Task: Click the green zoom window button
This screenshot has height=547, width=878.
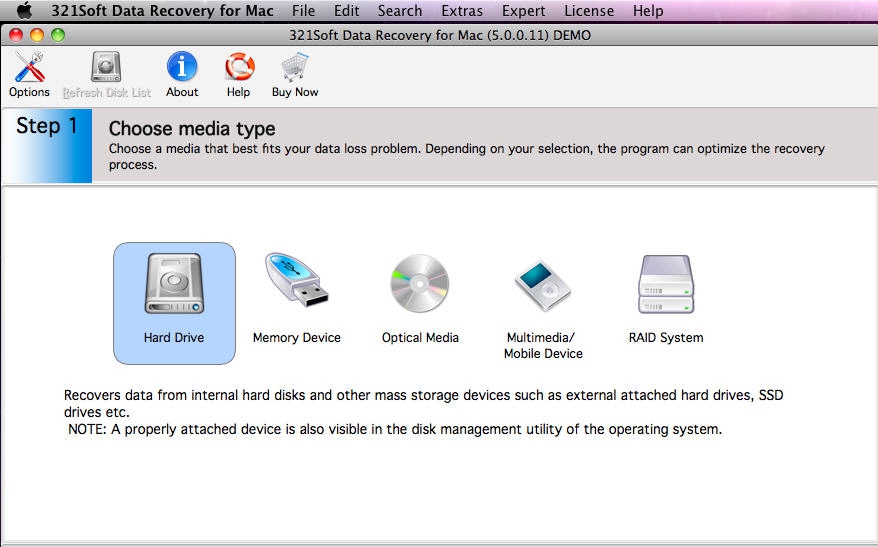Action: click(58, 35)
